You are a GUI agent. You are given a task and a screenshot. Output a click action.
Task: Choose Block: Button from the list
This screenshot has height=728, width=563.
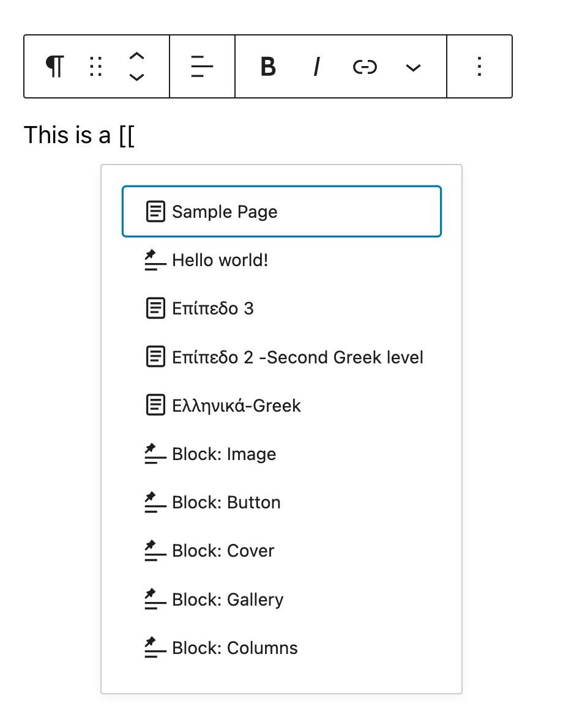click(226, 502)
